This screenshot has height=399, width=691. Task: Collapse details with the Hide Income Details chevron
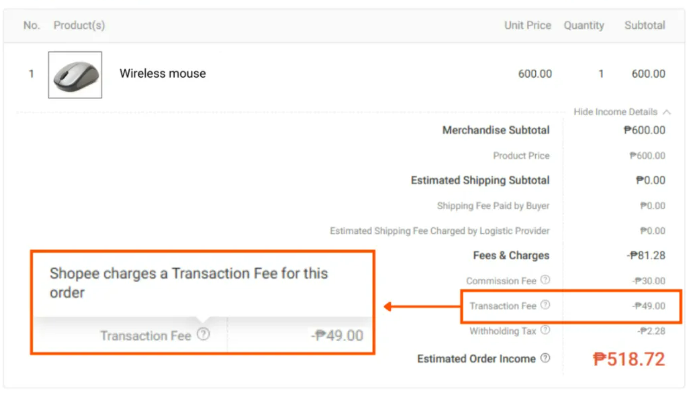(x=667, y=112)
